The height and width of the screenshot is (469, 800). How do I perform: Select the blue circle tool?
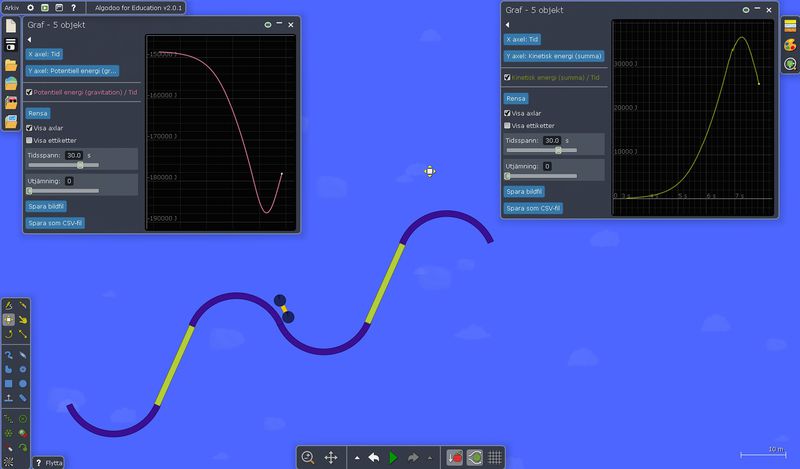pyautogui.click(x=23, y=383)
